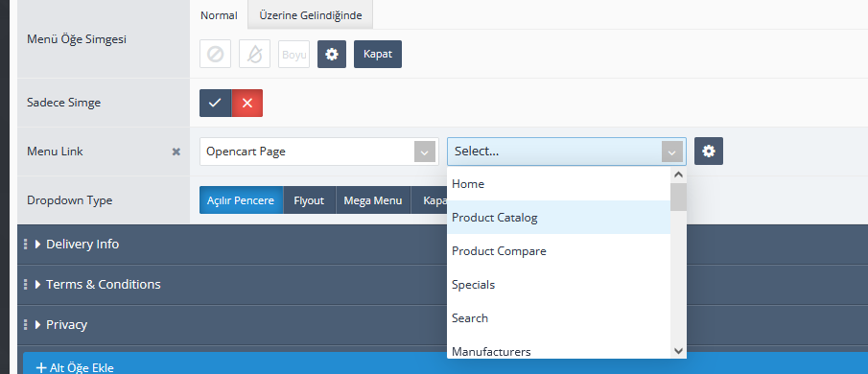The height and width of the screenshot is (374, 868).
Task: Click the Menü Öğe Simgesi label
Action: [77, 40]
